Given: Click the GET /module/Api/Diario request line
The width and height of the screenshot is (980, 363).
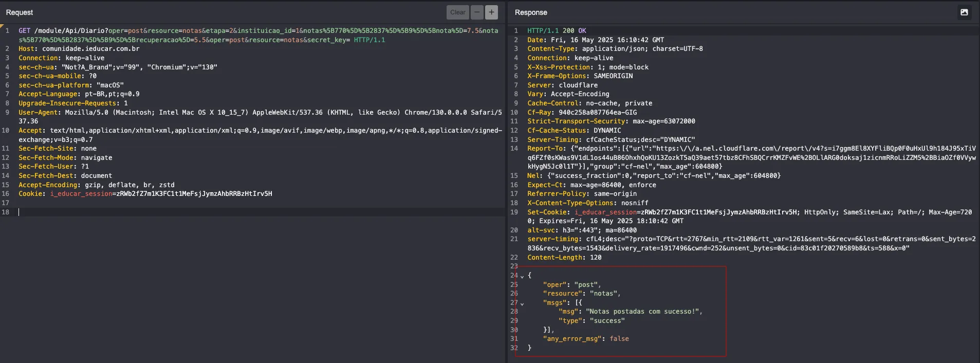Looking at the screenshot, I should tap(258, 35).
